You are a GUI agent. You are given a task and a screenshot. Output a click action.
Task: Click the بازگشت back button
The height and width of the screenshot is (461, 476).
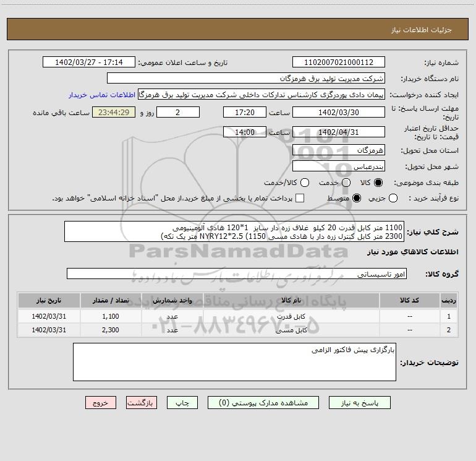[x=142, y=403]
